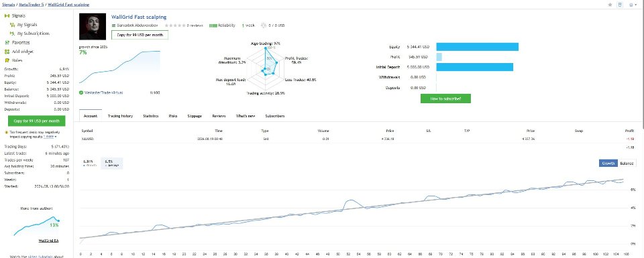
Task: Click the Profit column header
Action: click(x=629, y=131)
